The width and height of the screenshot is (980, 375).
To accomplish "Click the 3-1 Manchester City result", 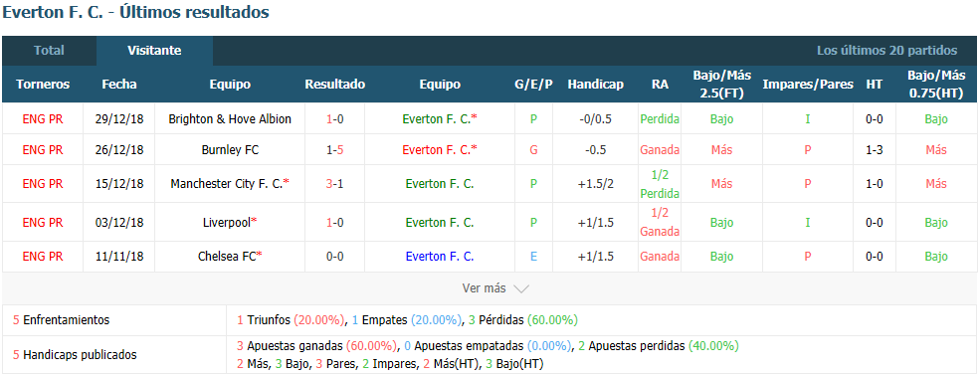I will point(334,184).
